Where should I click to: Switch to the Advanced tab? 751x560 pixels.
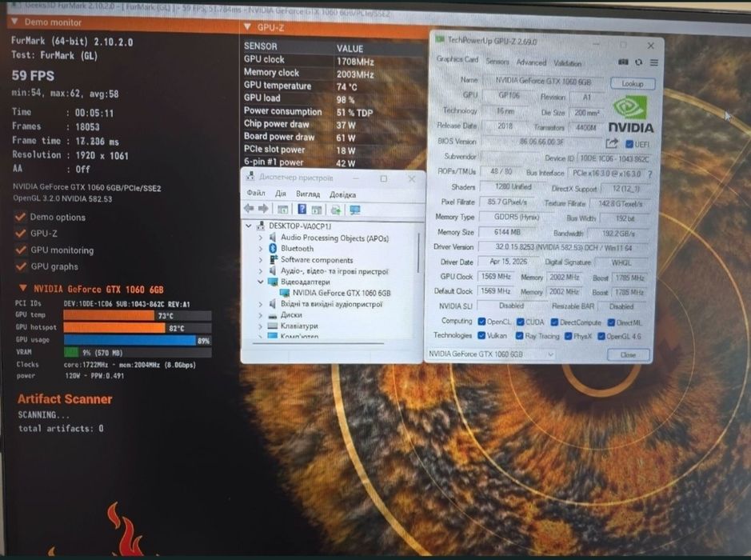point(531,62)
